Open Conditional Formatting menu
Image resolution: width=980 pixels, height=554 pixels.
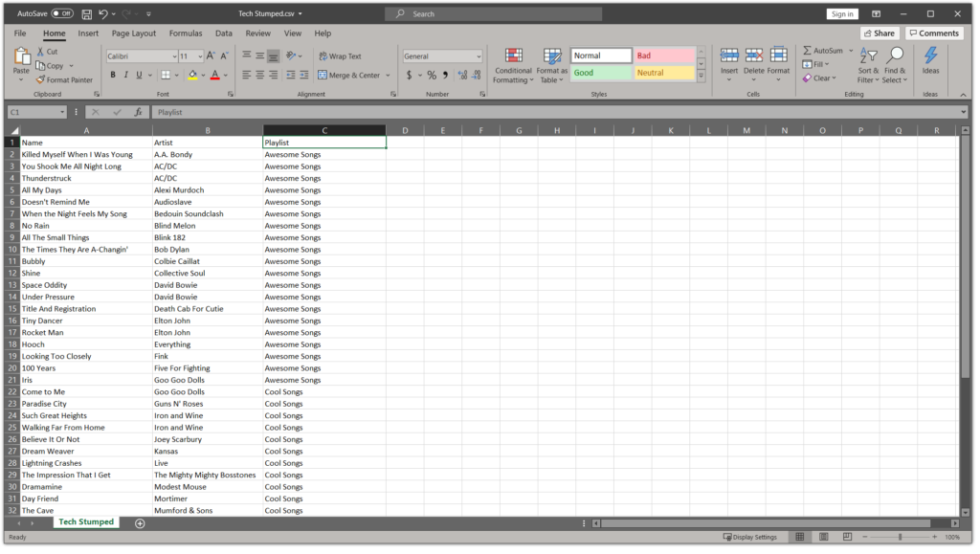513,66
